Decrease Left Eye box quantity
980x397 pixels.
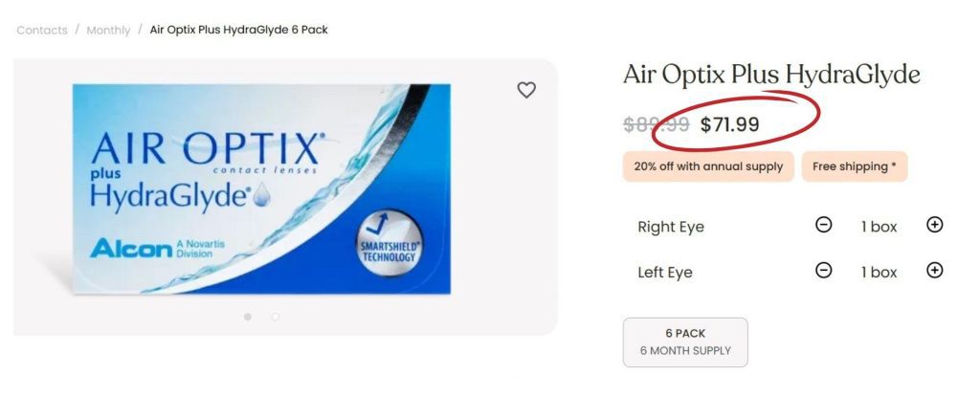pyautogui.click(x=823, y=271)
